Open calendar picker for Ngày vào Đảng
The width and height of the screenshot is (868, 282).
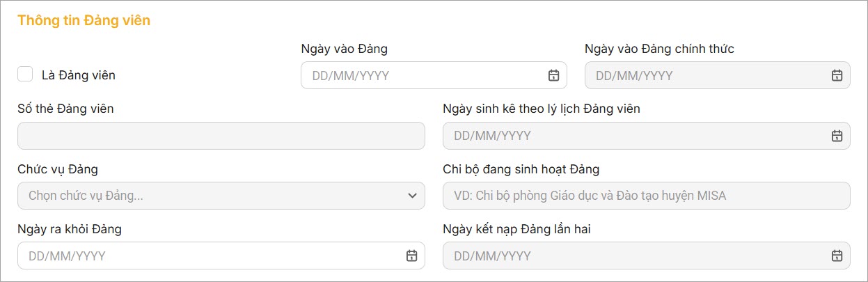click(553, 75)
